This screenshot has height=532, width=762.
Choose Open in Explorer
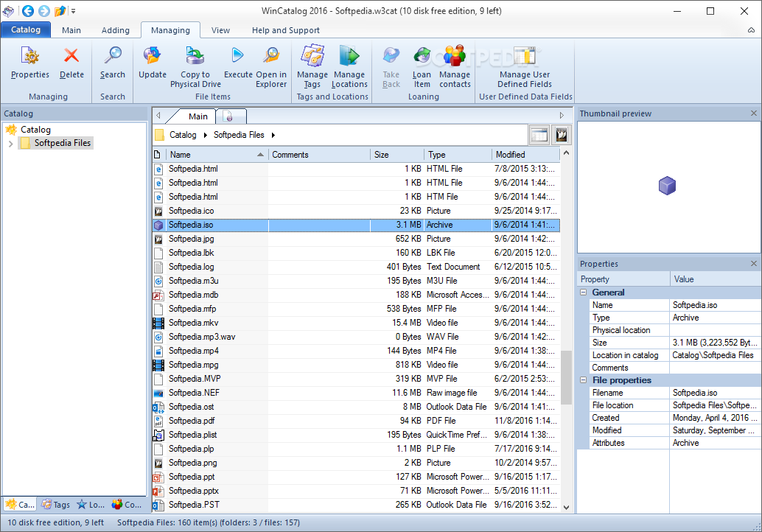click(271, 66)
